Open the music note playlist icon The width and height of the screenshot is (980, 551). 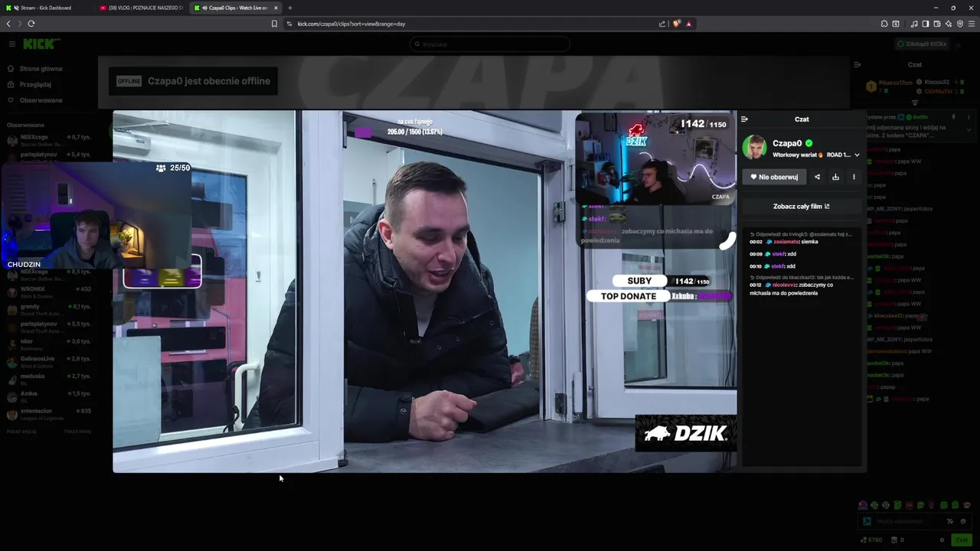click(914, 24)
